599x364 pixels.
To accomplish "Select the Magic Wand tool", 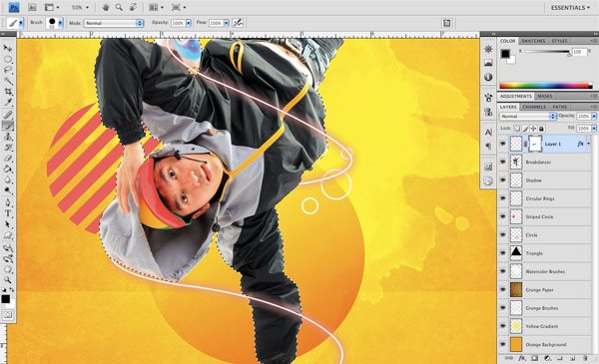I will [8, 81].
